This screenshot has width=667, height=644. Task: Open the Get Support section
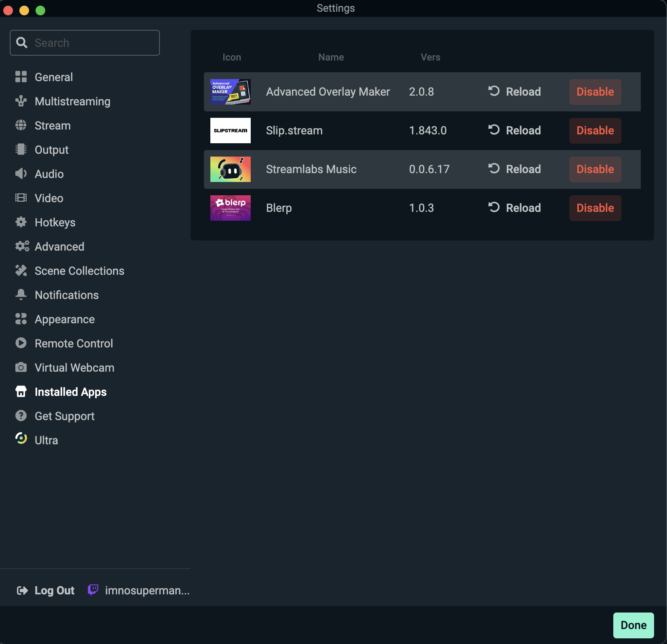point(65,416)
